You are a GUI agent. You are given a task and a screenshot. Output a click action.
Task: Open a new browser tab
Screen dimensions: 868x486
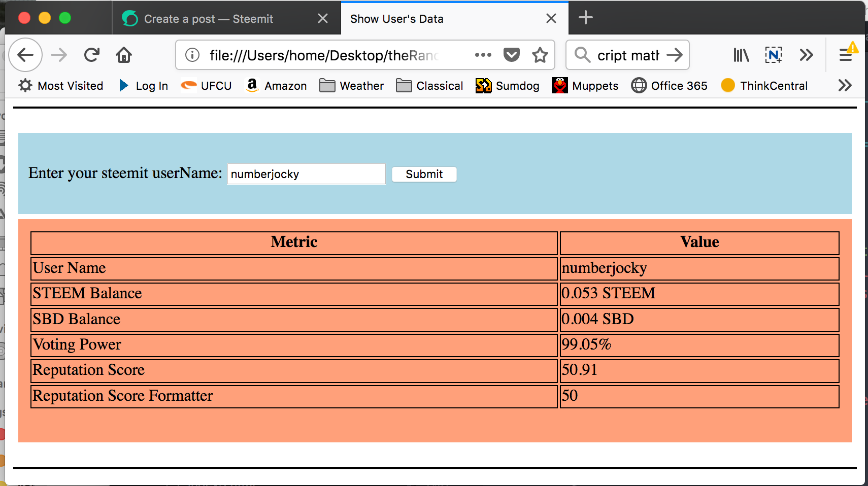[x=586, y=18]
